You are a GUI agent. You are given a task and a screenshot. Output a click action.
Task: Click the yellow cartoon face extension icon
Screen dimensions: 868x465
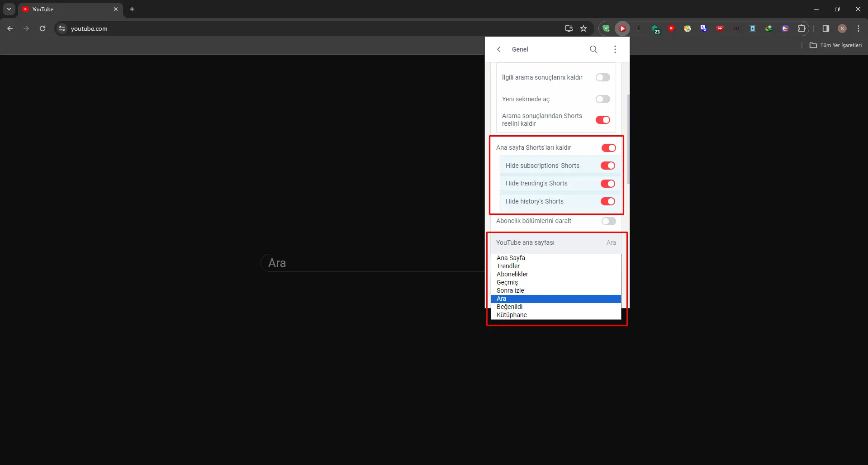click(x=688, y=28)
